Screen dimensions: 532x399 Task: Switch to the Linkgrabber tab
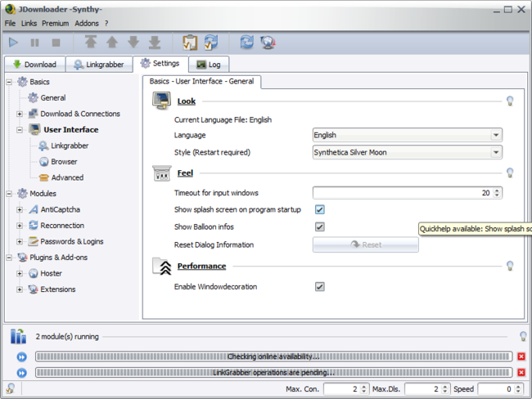(99, 64)
